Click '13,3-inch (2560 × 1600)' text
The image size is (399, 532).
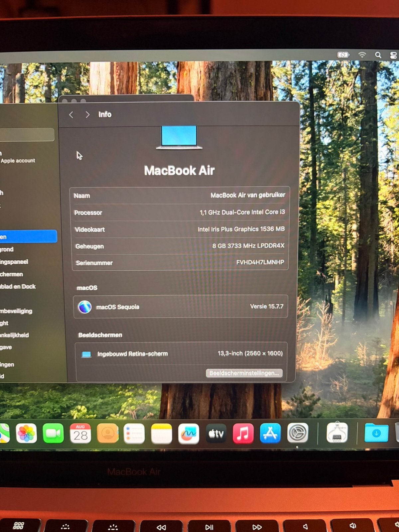point(250,353)
